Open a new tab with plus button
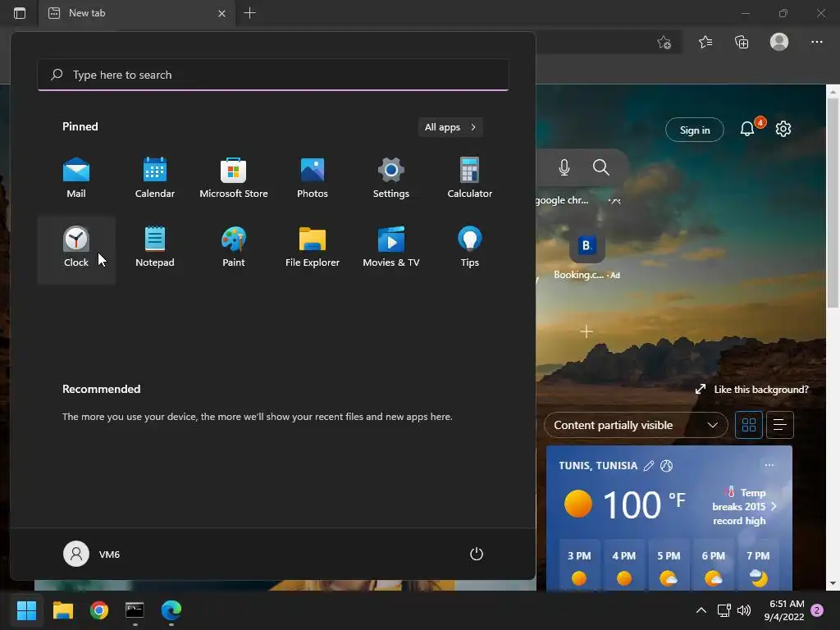Viewport: 840px width, 630px height. click(249, 13)
